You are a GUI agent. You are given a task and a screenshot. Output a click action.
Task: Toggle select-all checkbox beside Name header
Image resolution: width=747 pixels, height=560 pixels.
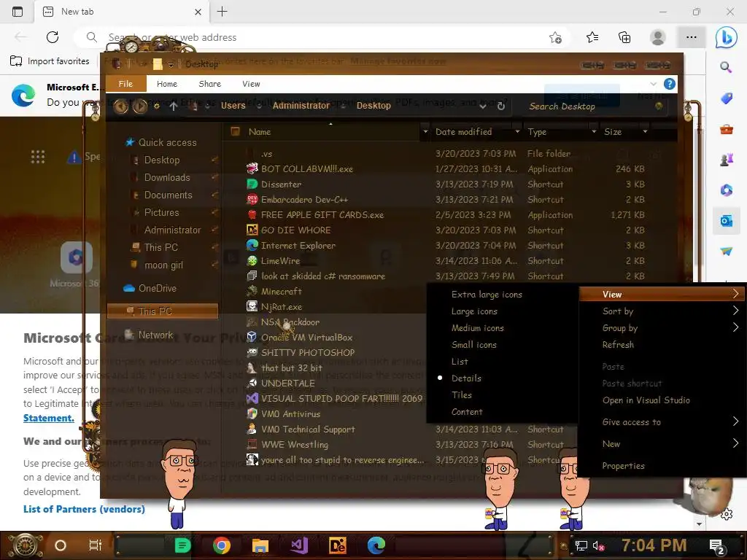235,131
